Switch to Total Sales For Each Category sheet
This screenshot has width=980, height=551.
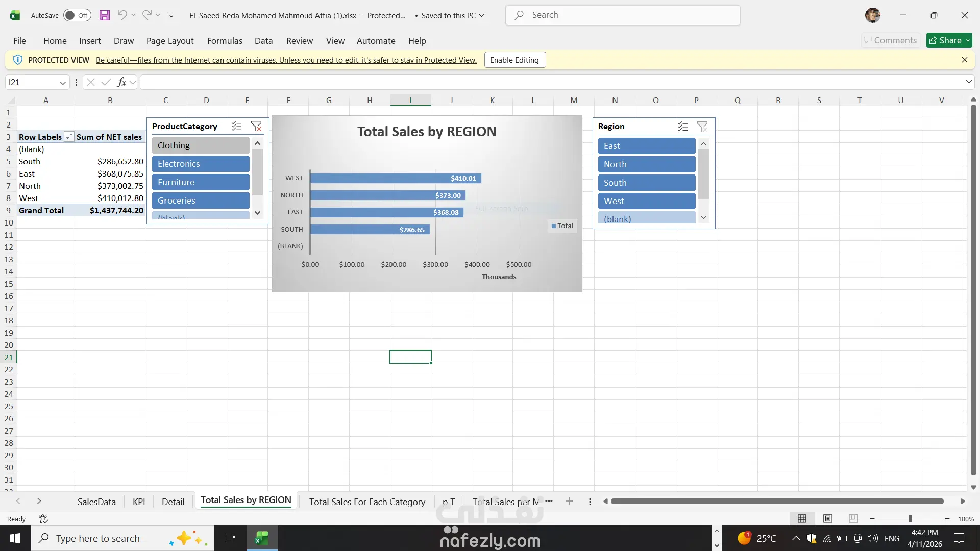click(x=367, y=502)
